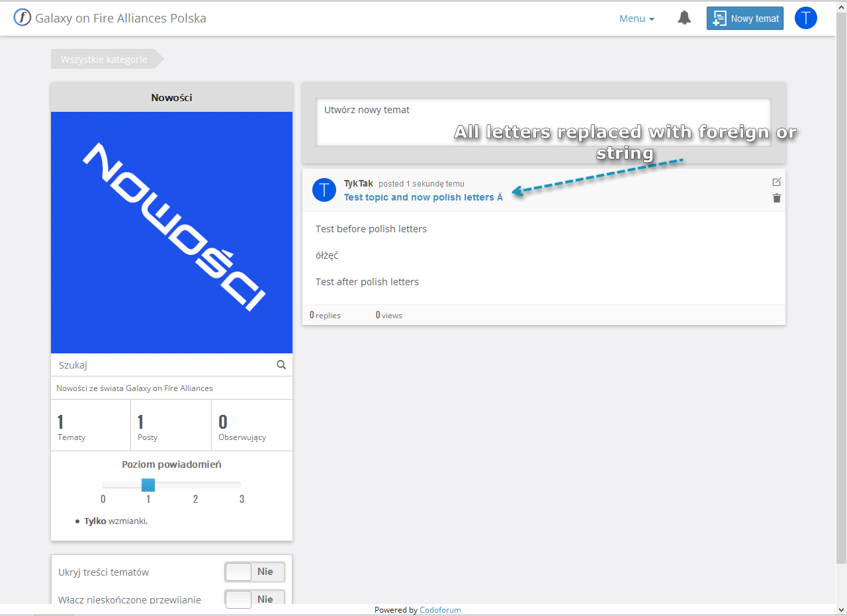Click the 'Nowy temat' button

(745, 19)
